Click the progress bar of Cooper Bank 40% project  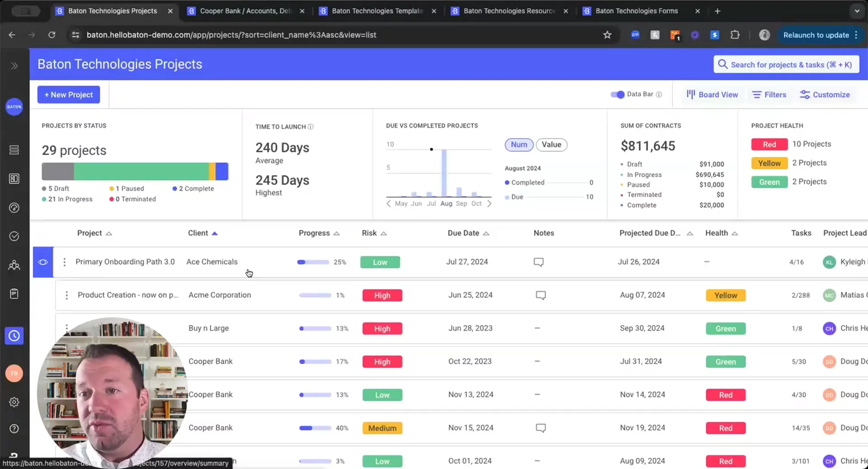(x=315, y=428)
